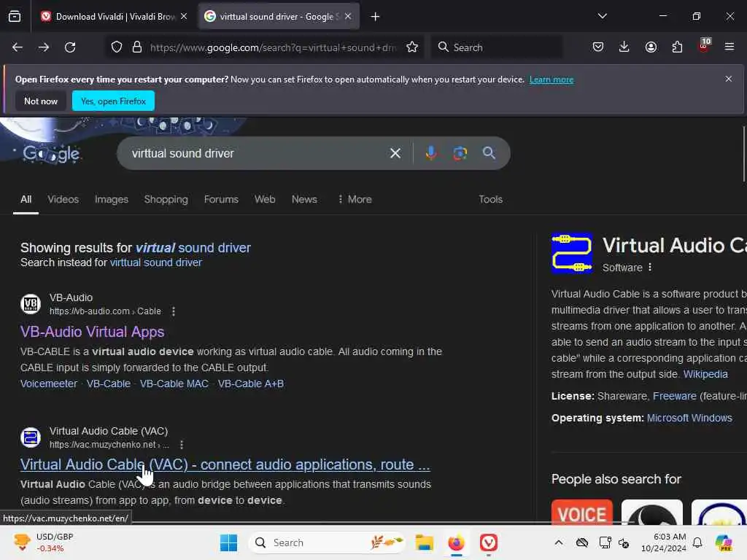This screenshot has height=560, width=747.
Task: Open the Firefox downloads panel
Action: 624,47
